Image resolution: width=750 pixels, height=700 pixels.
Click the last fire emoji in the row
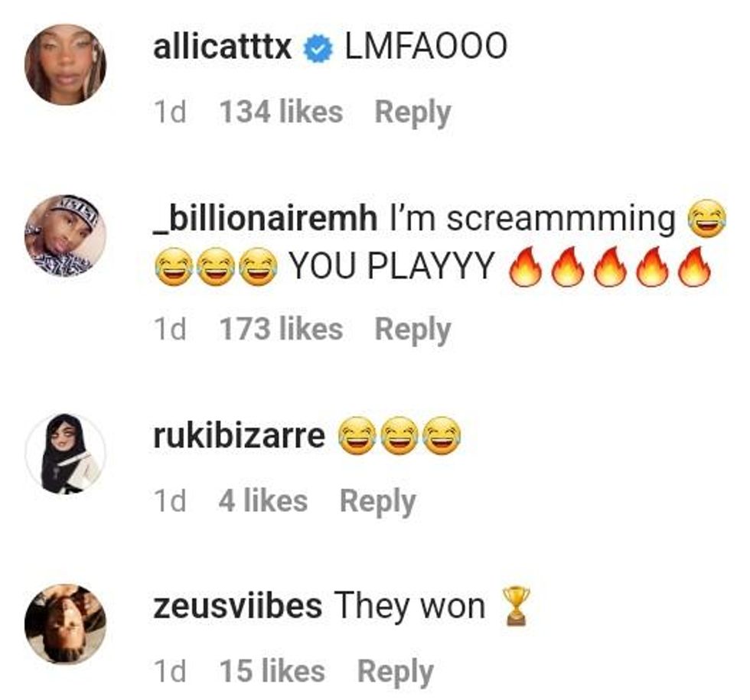pyautogui.click(x=695, y=266)
